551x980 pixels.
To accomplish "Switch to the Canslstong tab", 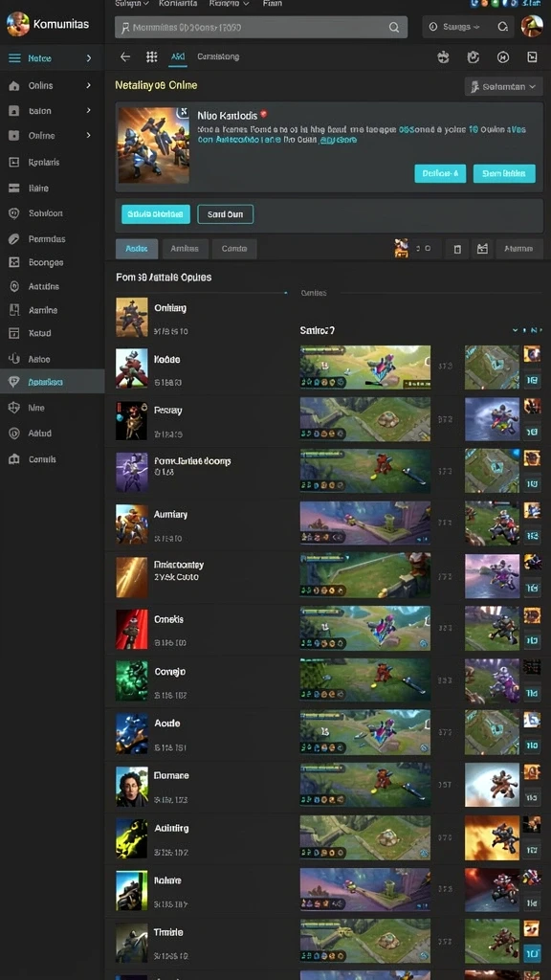I will [218, 56].
